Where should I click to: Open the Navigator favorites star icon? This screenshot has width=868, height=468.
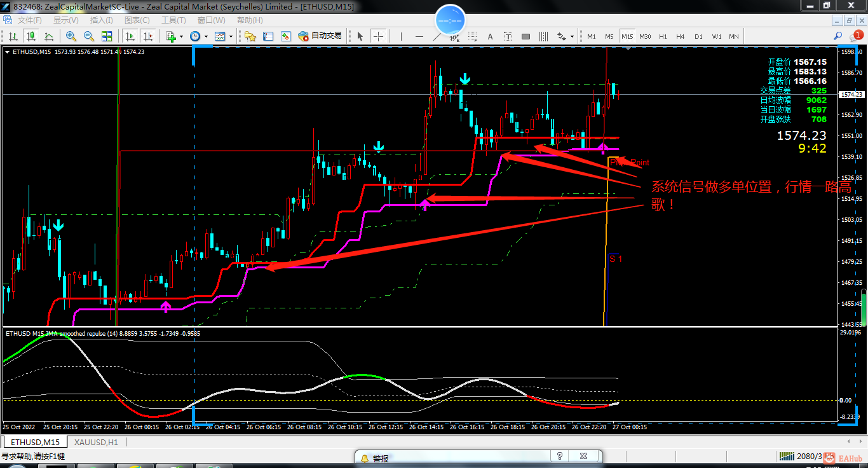point(250,36)
